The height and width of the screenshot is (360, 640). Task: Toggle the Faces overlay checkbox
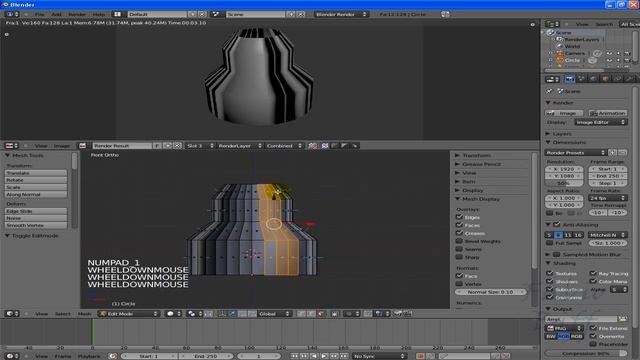[x=459, y=225]
